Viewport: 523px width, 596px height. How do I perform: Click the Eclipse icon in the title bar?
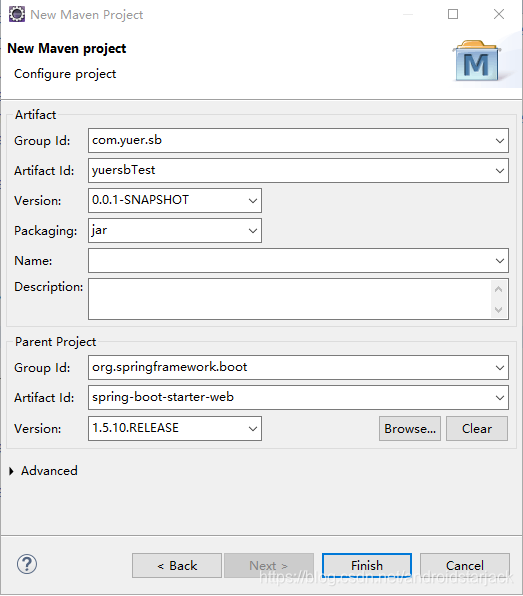pyautogui.click(x=17, y=14)
